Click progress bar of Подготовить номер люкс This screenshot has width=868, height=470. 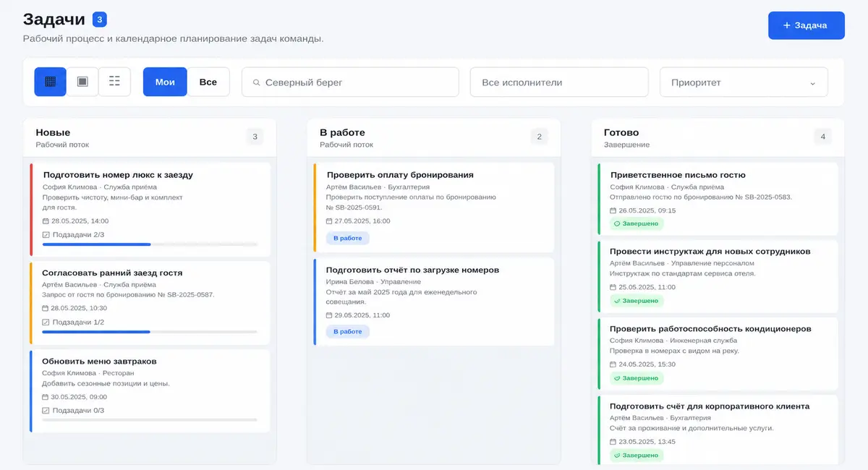(x=150, y=244)
